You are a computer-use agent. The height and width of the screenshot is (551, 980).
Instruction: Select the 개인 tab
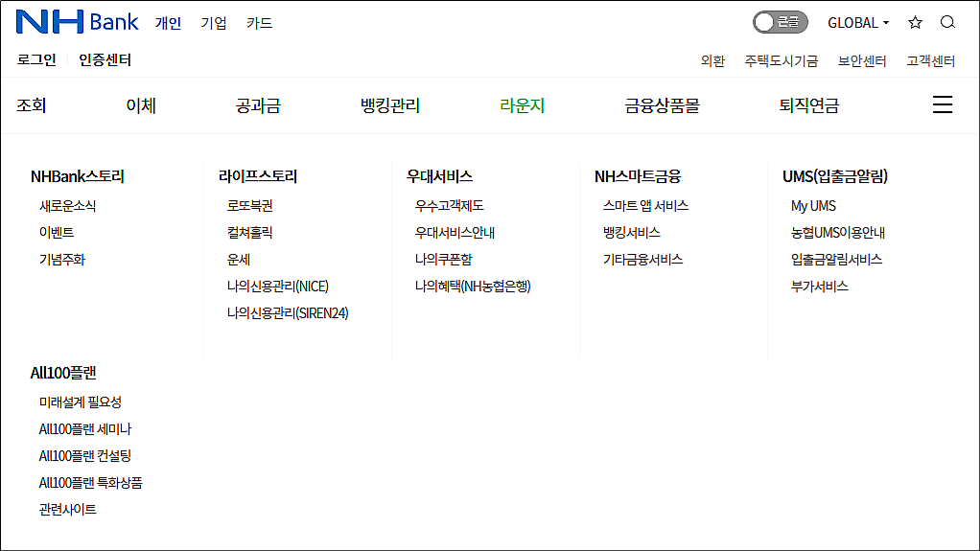(x=168, y=23)
